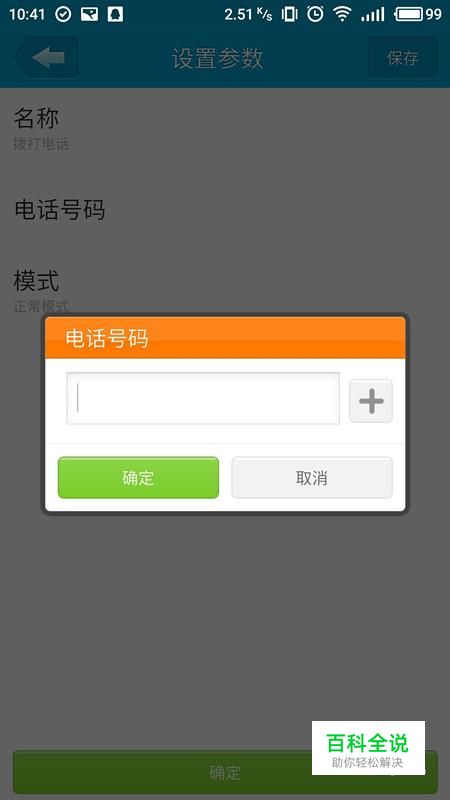Tap the Wi-Fi status icon
The height and width of the screenshot is (800, 450).
342,14
